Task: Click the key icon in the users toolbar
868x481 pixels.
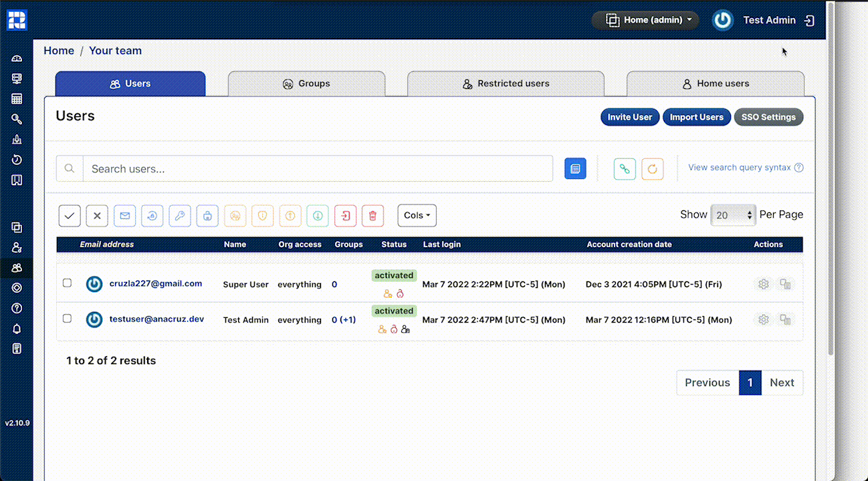Action: click(x=180, y=216)
